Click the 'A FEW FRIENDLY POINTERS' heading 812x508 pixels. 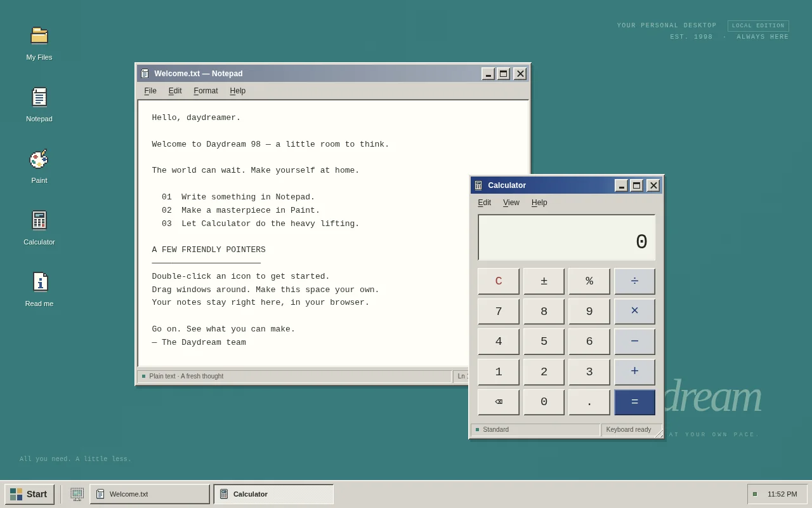pyautogui.click(x=209, y=250)
